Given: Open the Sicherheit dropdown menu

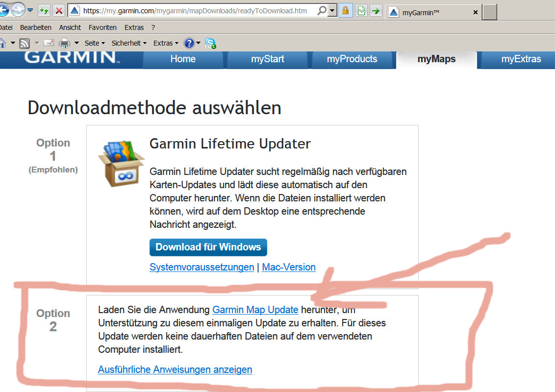Looking at the screenshot, I should (129, 43).
